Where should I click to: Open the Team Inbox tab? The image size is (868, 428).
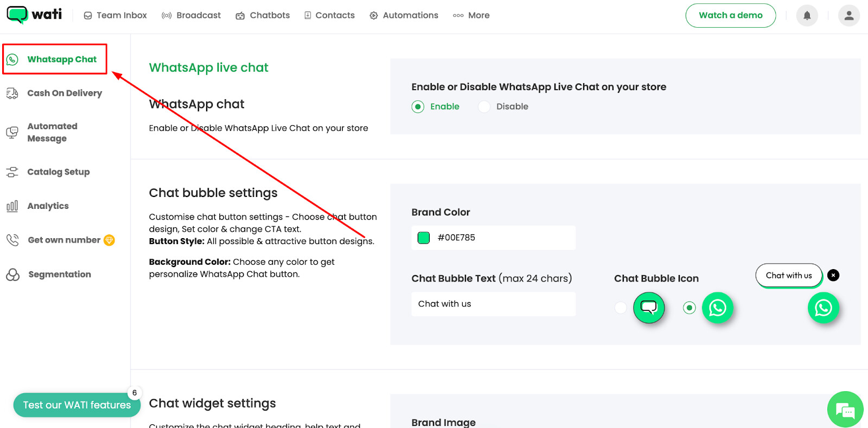click(x=115, y=15)
